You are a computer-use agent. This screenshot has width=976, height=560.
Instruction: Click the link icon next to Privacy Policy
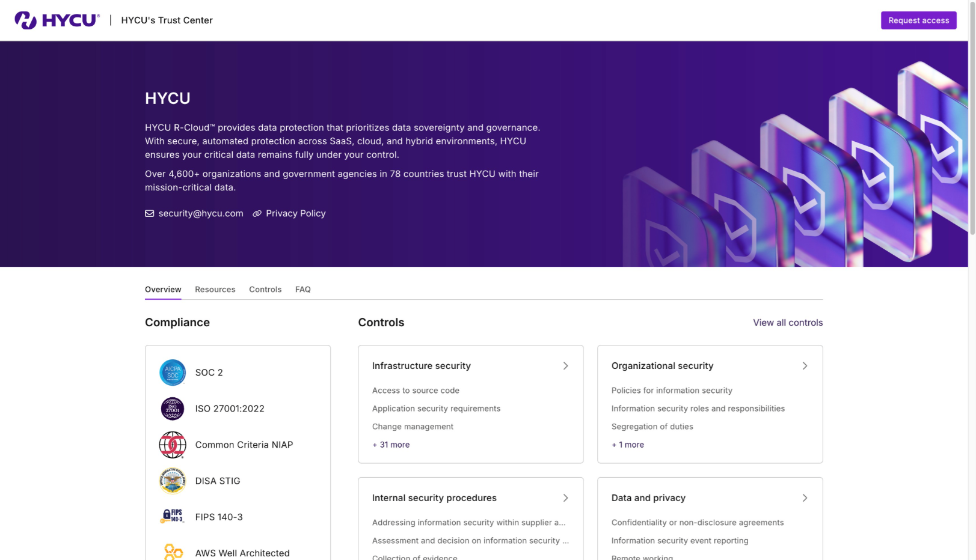tap(257, 213)
